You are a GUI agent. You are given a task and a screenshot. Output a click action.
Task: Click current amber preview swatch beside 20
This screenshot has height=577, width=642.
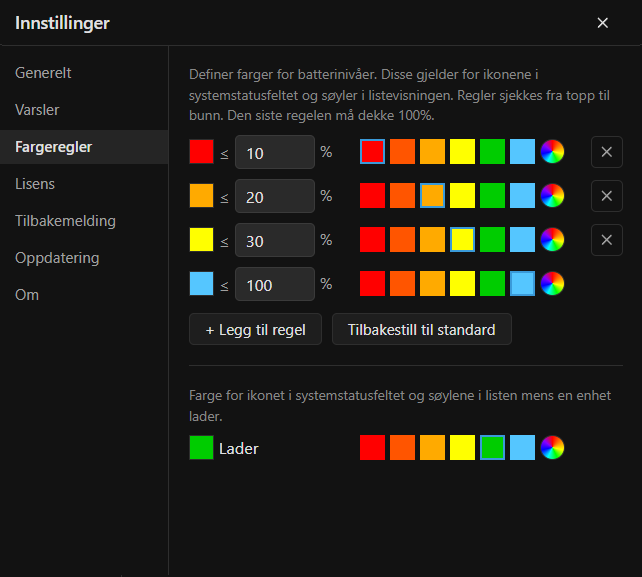201,196
